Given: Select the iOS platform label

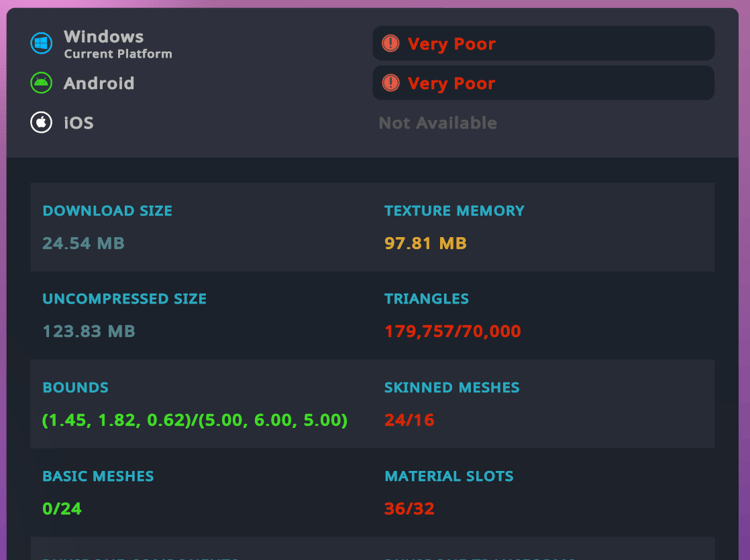Looking at the screenshot, I should [x=78, y=123].
